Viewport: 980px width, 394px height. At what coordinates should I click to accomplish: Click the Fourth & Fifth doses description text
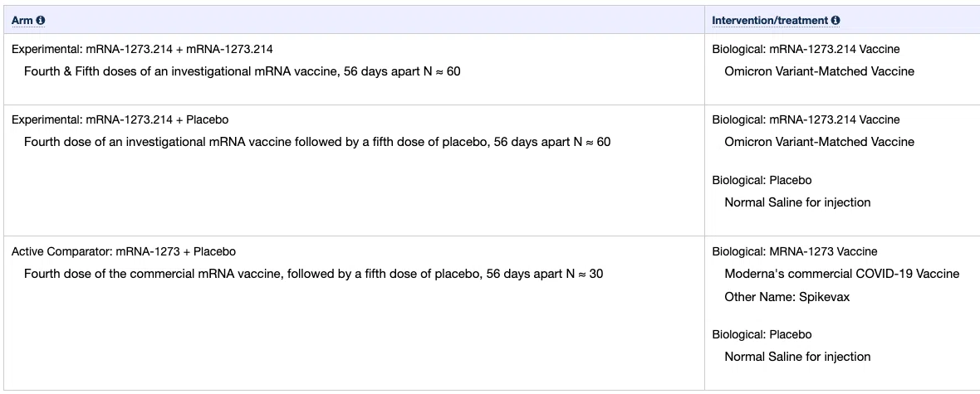[x=242, y=71]
